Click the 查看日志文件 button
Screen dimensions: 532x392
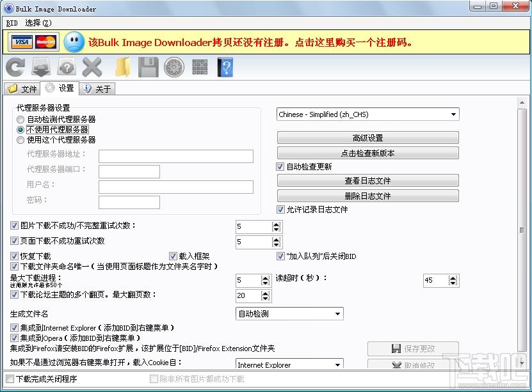[367, 180]
